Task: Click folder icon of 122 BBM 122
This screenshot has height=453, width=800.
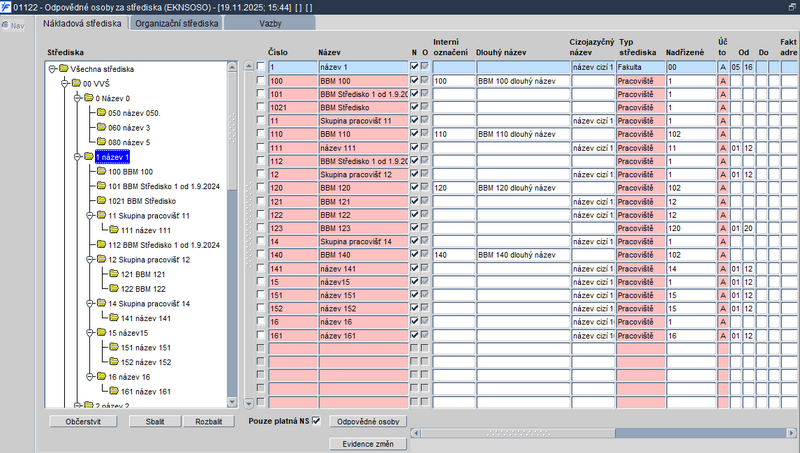Action: click(114, 289)
